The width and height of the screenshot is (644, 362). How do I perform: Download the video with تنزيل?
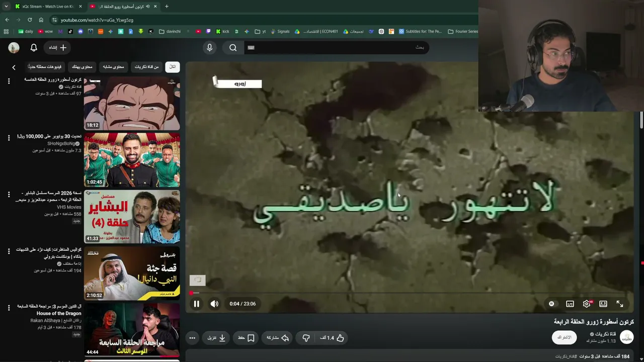(x=216, y=338)
